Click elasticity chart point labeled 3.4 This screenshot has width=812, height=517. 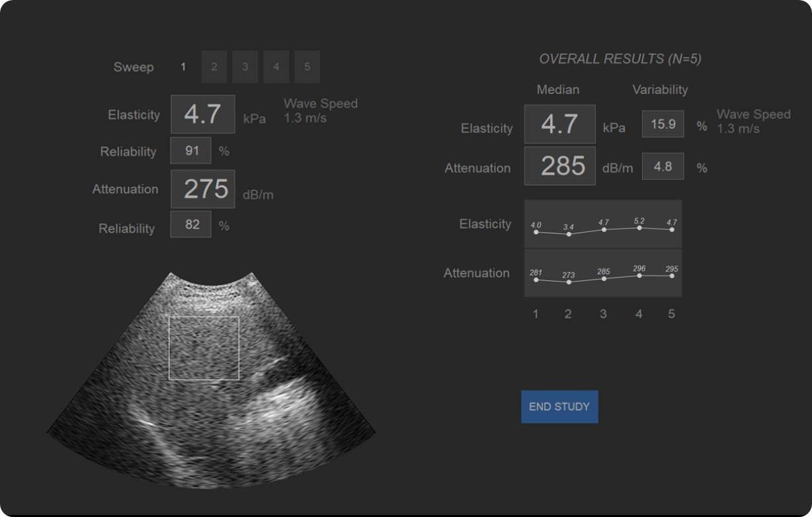pos(569,234)
